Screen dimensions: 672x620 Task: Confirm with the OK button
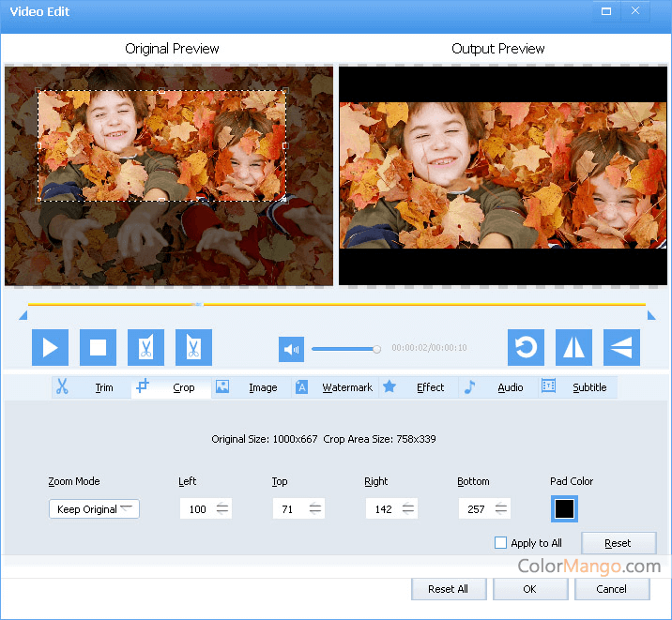click(530, 589)
